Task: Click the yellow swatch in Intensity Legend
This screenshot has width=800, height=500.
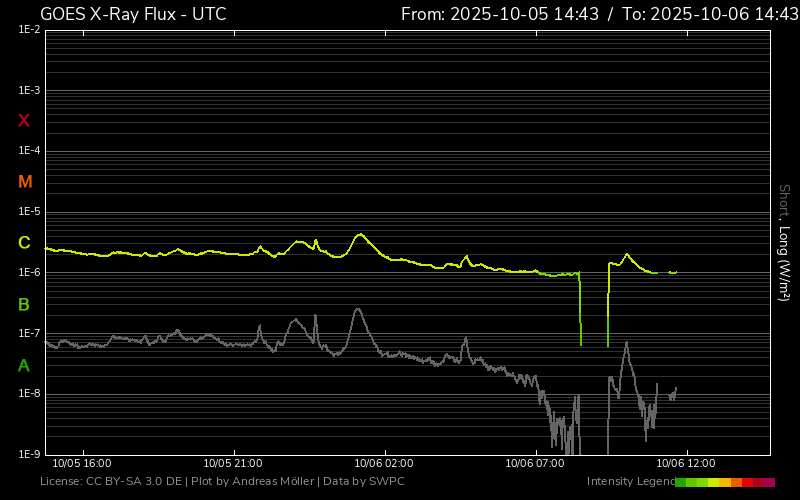Action: 714,482
